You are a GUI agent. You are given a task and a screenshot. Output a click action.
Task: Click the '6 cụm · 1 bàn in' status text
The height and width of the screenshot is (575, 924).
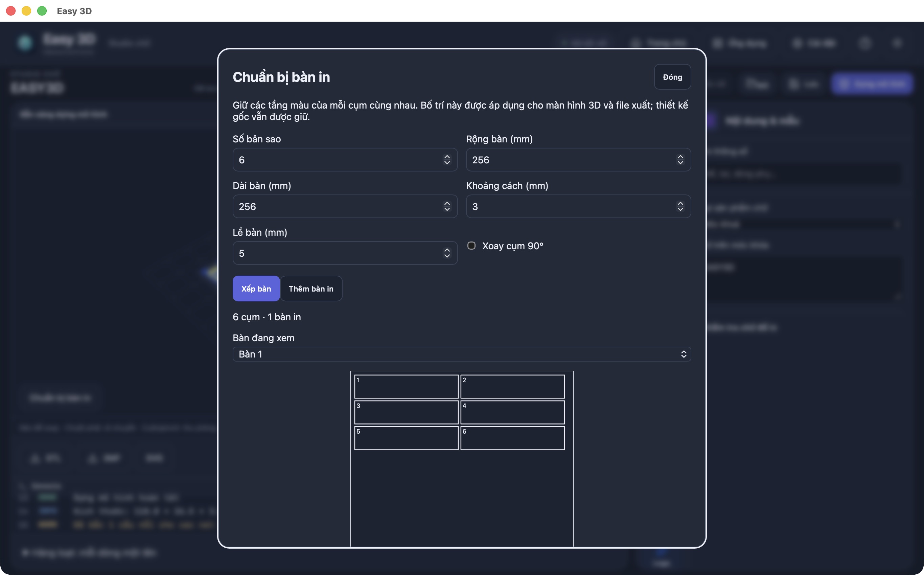coord(267,317)
